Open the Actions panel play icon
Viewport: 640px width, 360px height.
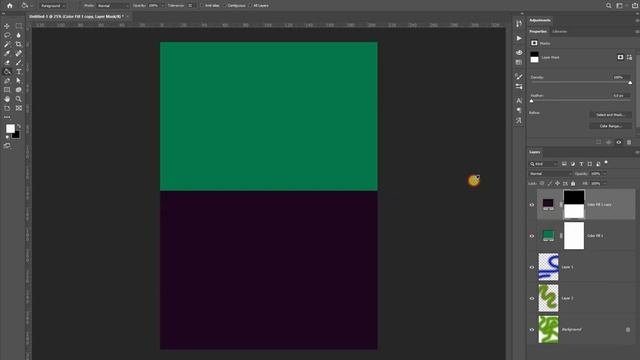point(519,38)
